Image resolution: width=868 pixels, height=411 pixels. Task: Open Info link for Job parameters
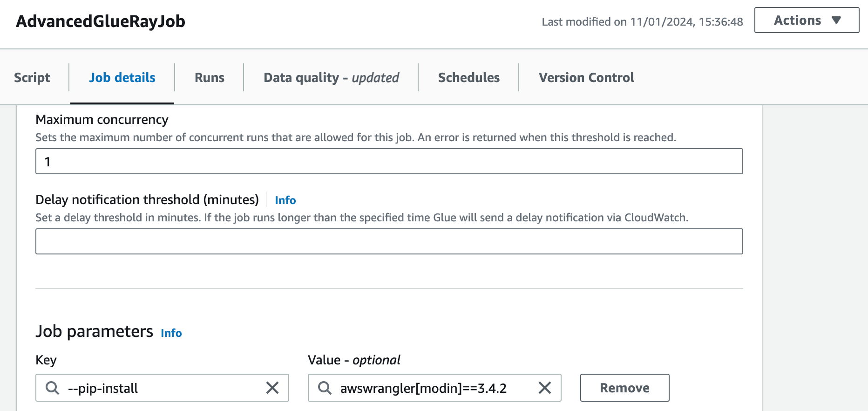171,333
